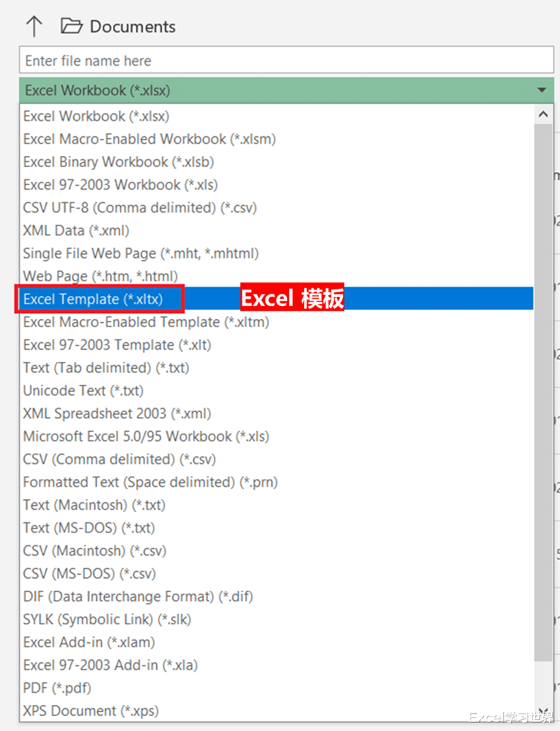Select Excel Binary Workbook (*.xlsb)
Screen dimensions: 560x731
[x=277, y=162]
